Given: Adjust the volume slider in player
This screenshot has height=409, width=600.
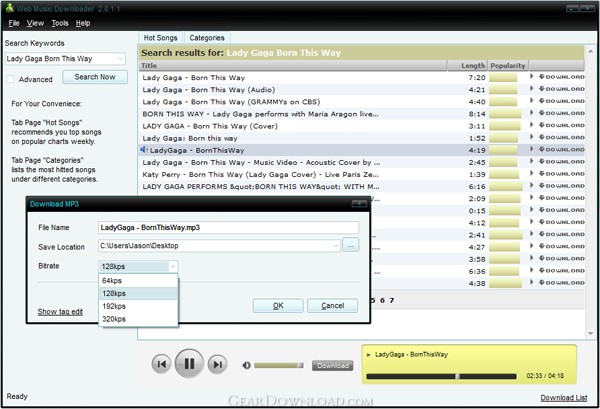Looking at the screenshot, I should (279, 365).
